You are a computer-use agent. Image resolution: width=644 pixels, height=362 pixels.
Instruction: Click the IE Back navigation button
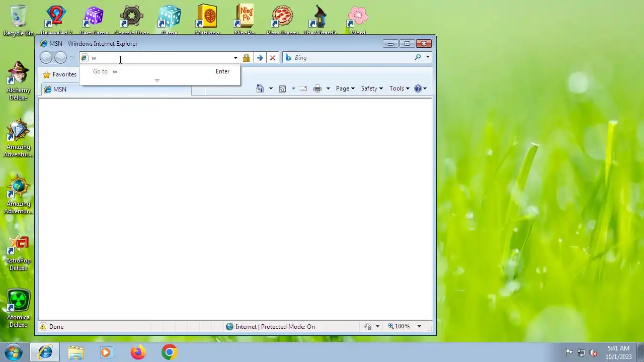point(46,58)
